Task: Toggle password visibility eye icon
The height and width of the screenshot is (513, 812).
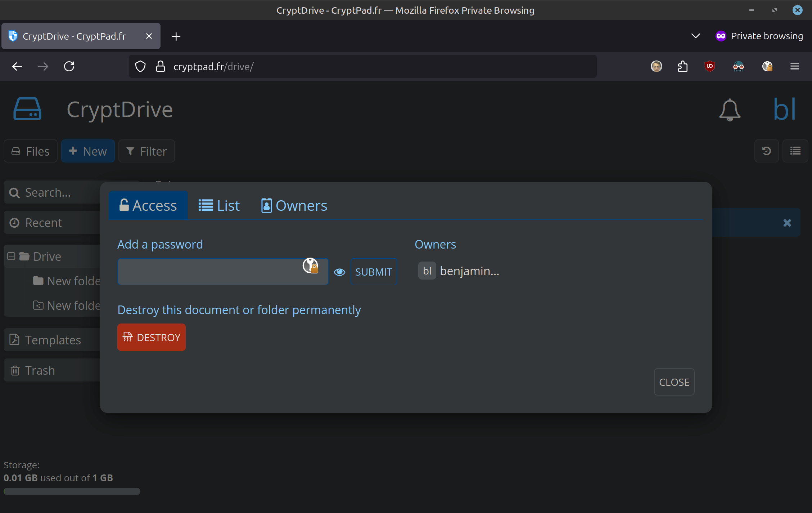Action: [339, 272]
